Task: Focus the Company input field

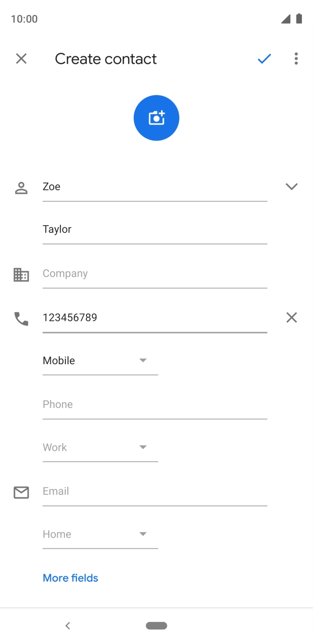Action: (x=155, y=274)
